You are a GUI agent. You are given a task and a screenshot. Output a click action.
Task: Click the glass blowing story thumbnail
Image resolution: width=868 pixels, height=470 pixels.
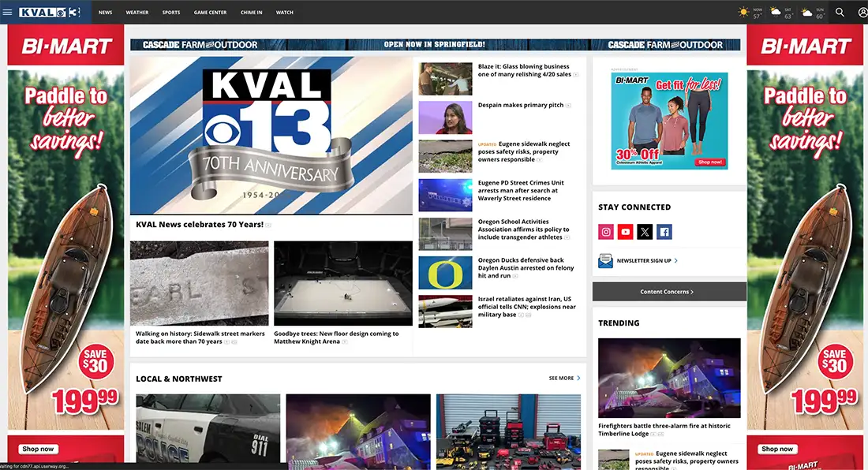tap(446, 79)
